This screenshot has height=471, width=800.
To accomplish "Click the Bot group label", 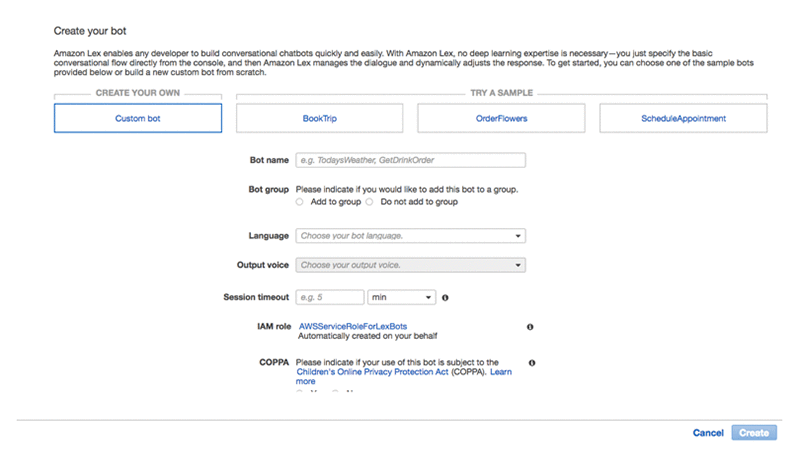I will coord(268,189).
